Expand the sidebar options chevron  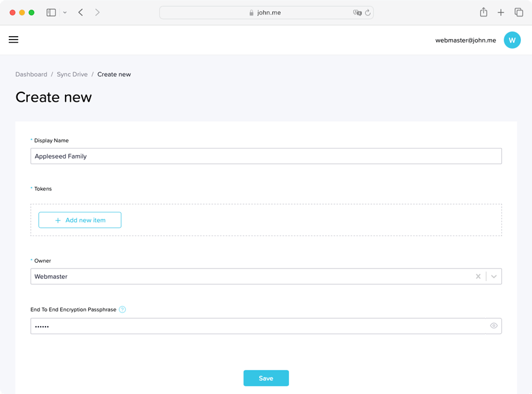pyautogui.click(x=64, y=12)
